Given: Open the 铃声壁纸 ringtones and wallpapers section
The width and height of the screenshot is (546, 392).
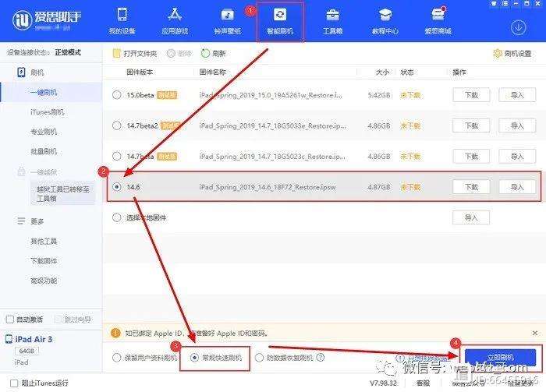Looking at the screenshot, I should 228,21.
